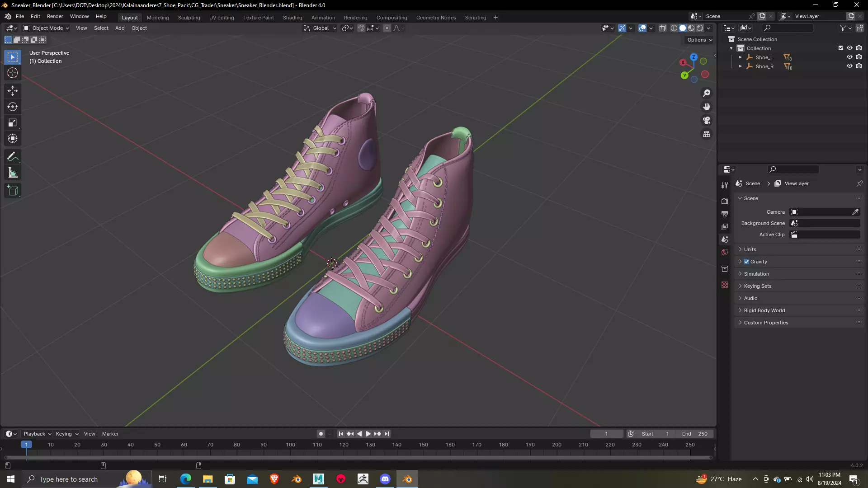The height and width of the screenshot is (488, 868).
Task: Switch to the Modeling workspace tab
Action: (158, 18)
